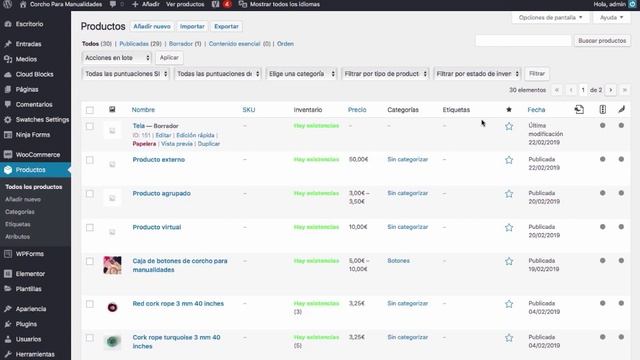Screen dimensions: 640x360
Task: Click Buscar productos button
Action: [x=602, y=41]
